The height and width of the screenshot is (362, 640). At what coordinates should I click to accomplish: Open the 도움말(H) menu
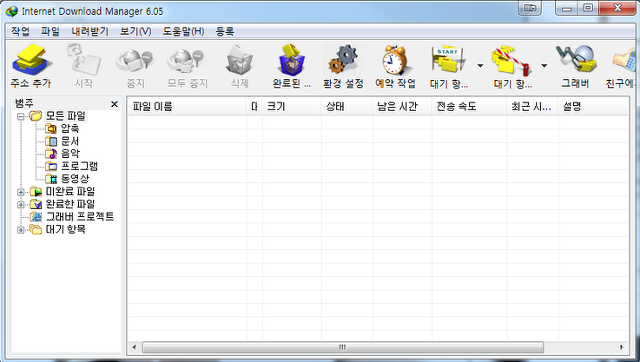tap(183, 31)
